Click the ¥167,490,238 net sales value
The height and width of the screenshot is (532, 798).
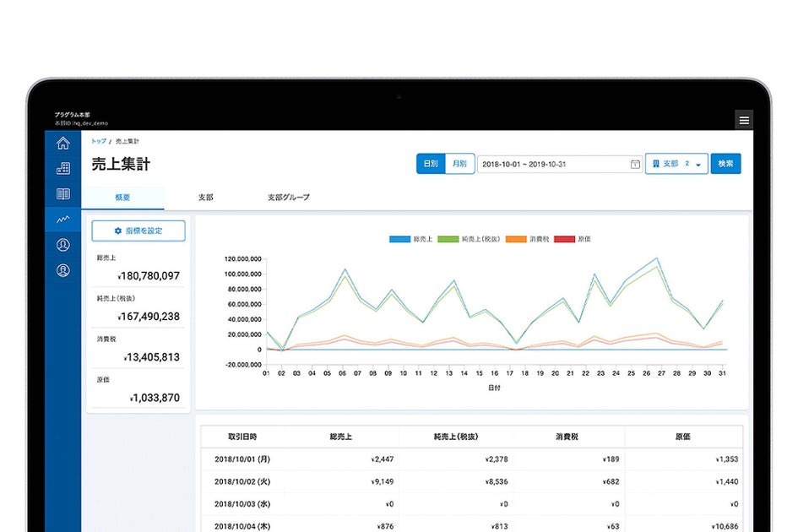[x=149, y=317]
